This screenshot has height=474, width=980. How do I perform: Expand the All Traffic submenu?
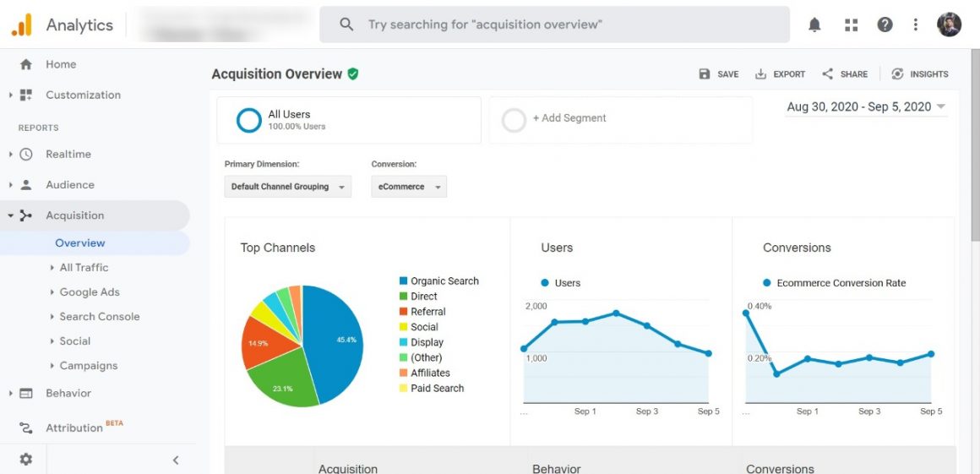click(52, 268)
